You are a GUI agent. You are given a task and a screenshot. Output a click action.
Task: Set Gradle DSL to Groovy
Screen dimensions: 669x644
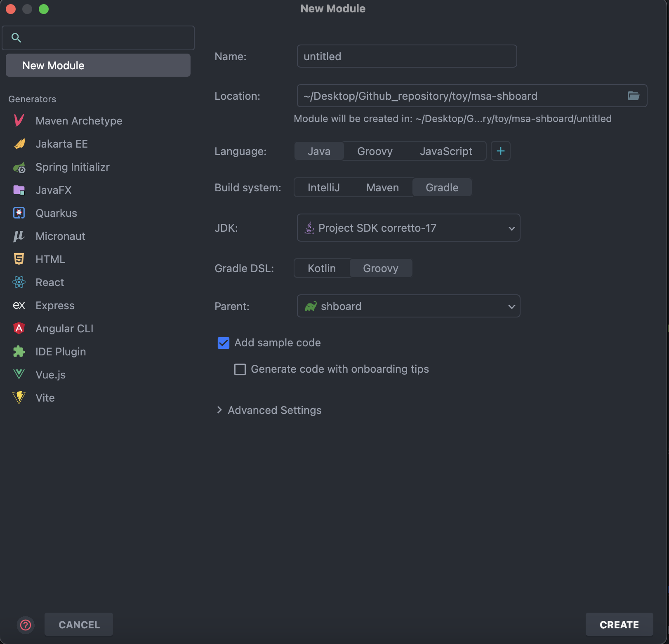pyautogui.click(x=381, y=268)
